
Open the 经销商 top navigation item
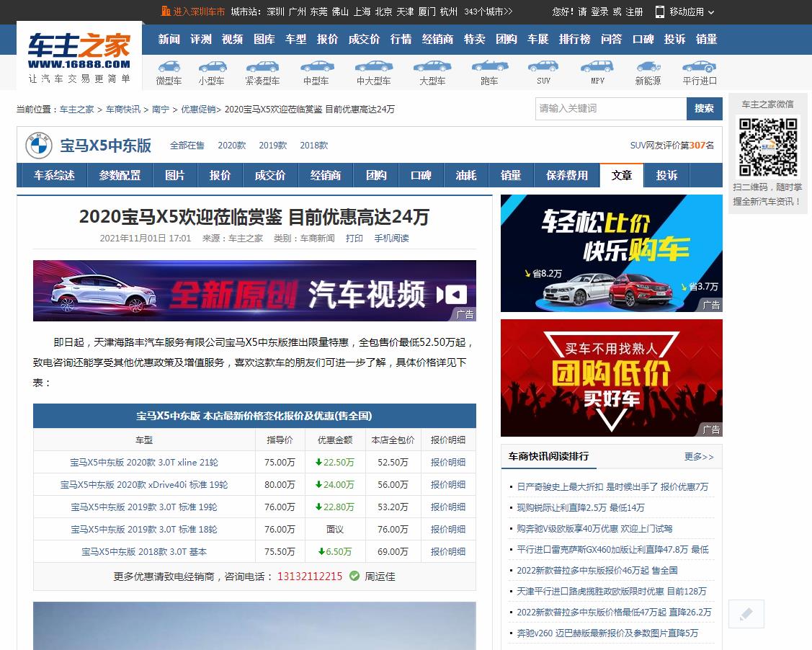[437, 40]
